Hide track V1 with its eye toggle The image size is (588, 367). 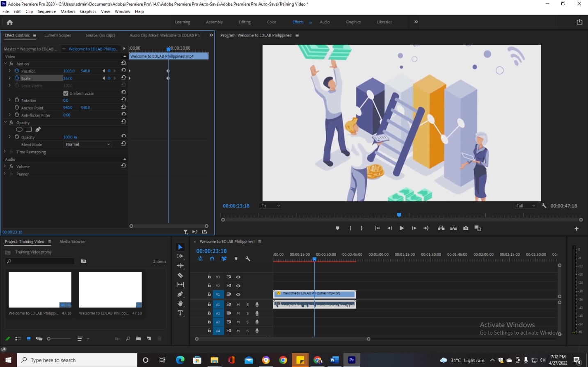click(x=238, y=294)
